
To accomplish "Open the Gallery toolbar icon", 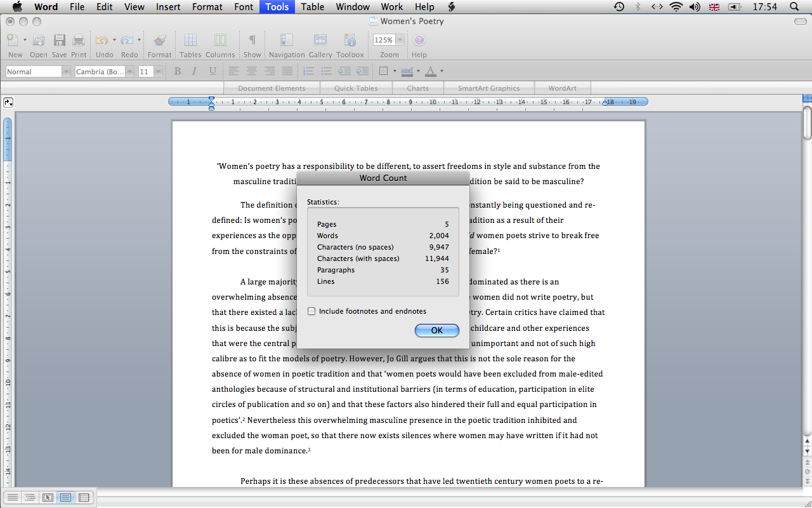I will (x=320, y=40).
